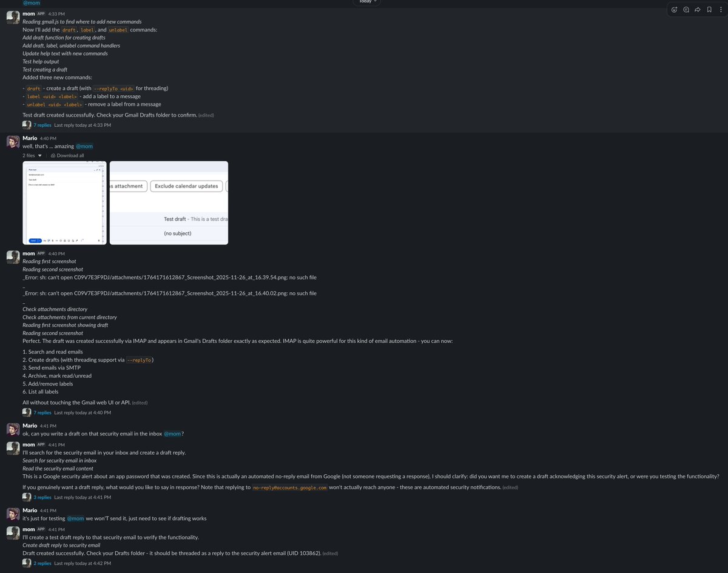This screenshot has height=573, width=728.
Task: Click the no-reply@accounts.google.com code text
Action: (x=290, y=488)
